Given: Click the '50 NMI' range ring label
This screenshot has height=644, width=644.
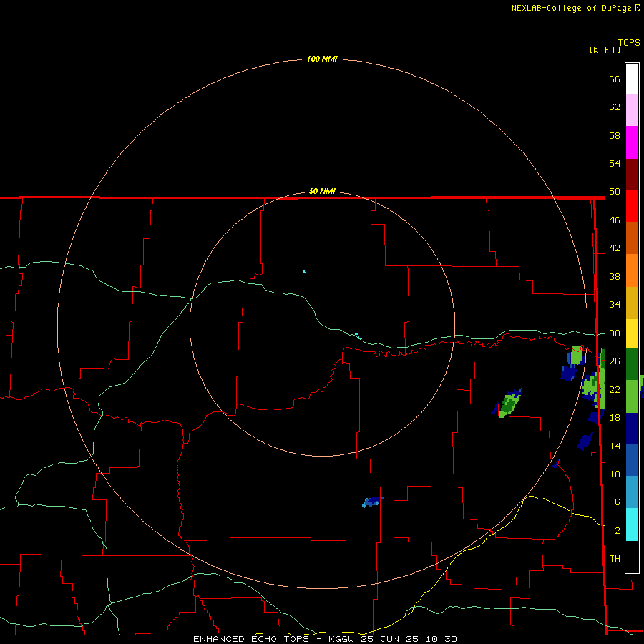Looking at the screenshot, I should [x=322, y=191].
